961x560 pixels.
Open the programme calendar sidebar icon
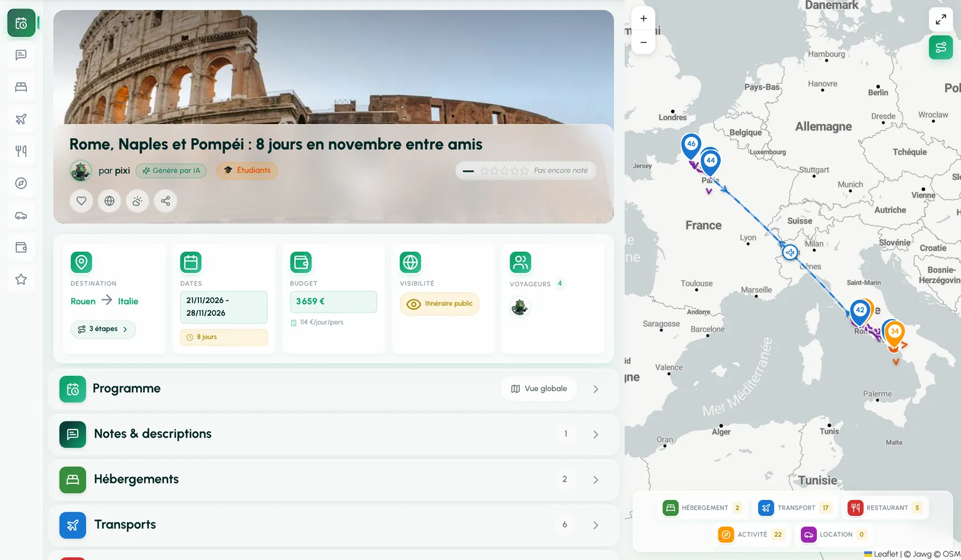[21, 23]
